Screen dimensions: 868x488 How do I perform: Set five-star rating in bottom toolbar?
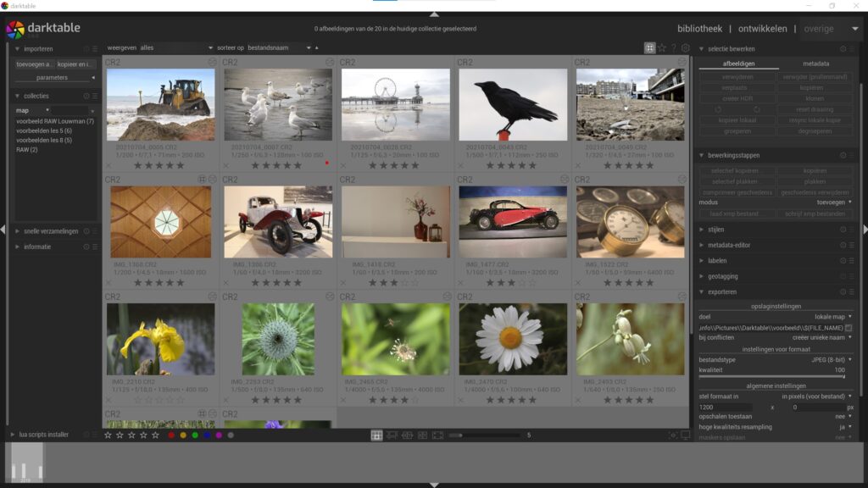(x=156, y=435)
